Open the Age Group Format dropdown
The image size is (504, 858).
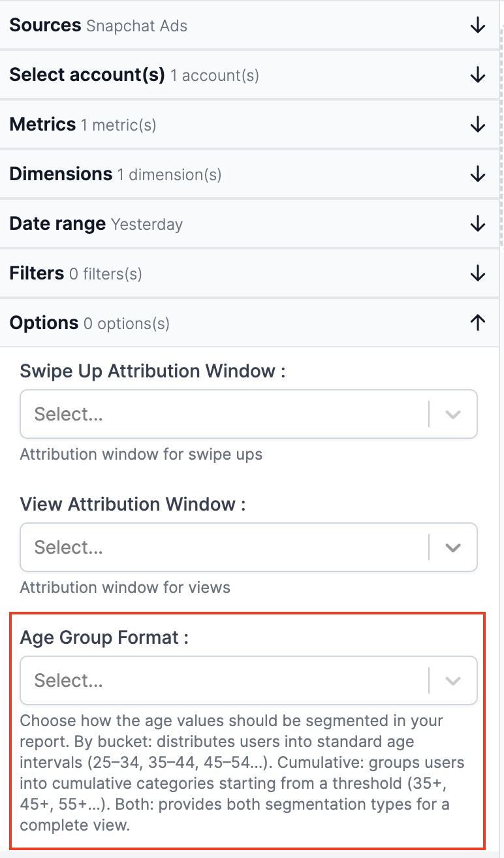click(222, 680)
